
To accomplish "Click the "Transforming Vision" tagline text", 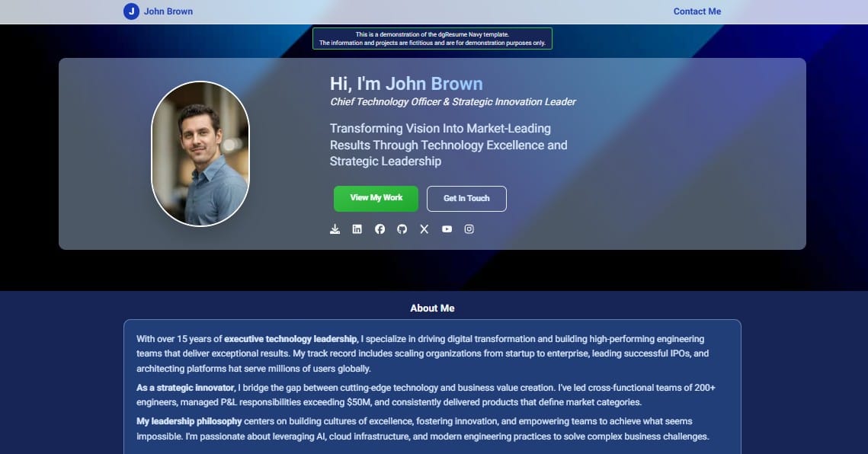I will (448, 145).
